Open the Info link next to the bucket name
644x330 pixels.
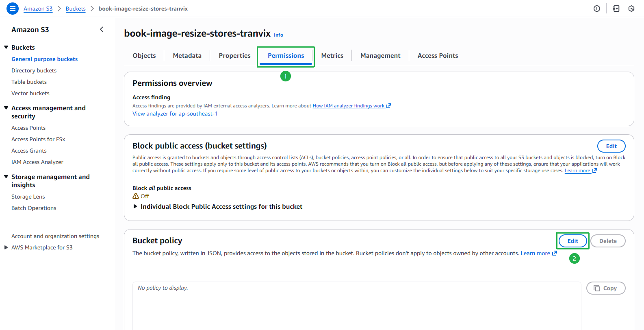click(x=278, y=35)
